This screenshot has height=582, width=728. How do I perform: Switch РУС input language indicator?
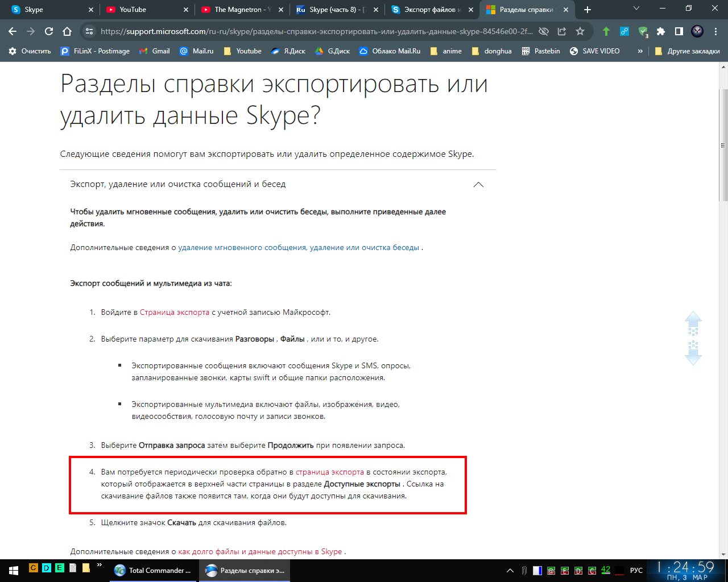(636, 570)
